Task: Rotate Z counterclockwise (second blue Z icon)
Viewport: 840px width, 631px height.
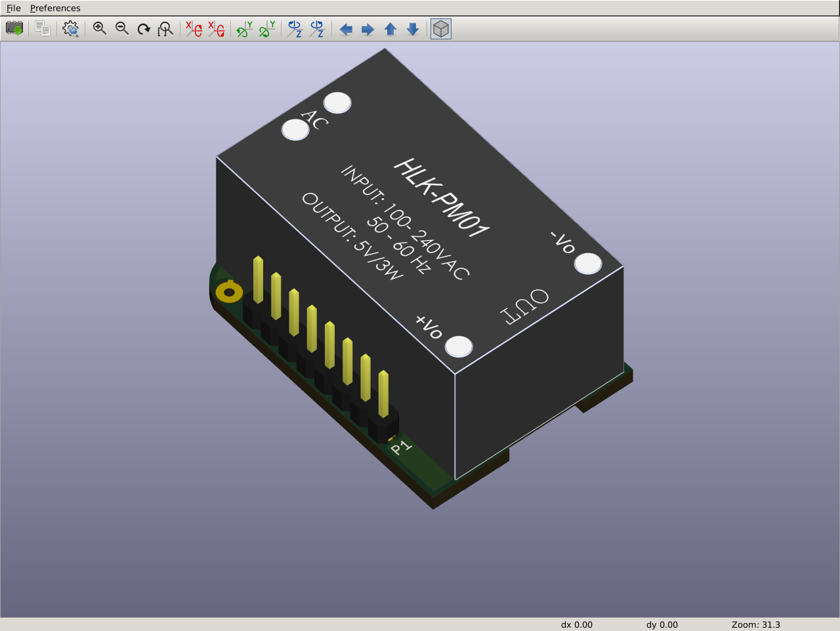Action: [318, 29]
